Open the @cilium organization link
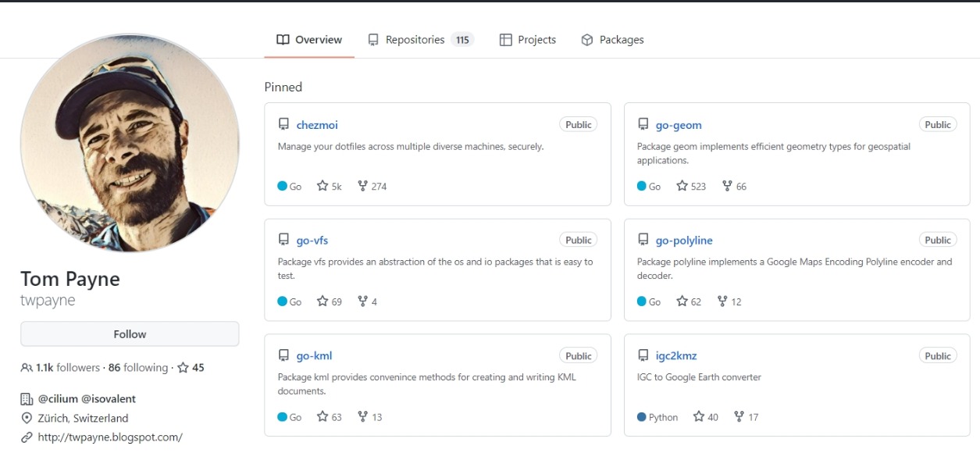This screenshot has height=453, width=980. click(58, 398)
